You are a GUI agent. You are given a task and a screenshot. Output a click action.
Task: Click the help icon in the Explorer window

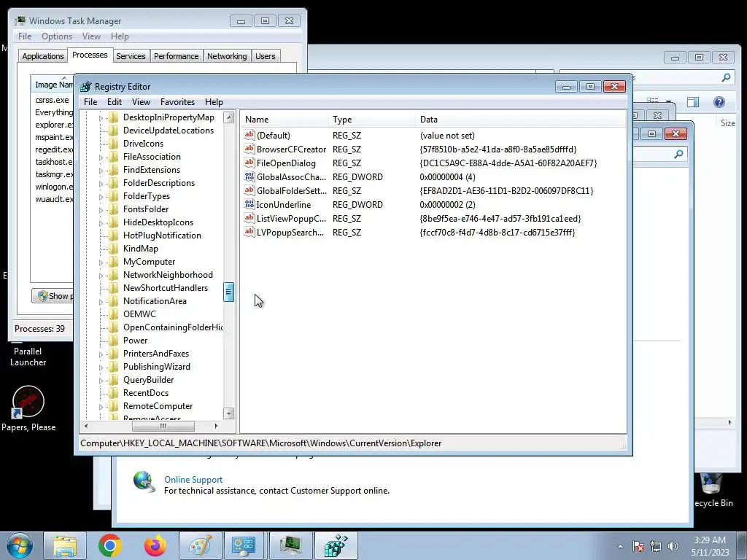pyautogui.click(x=719, y=102)
